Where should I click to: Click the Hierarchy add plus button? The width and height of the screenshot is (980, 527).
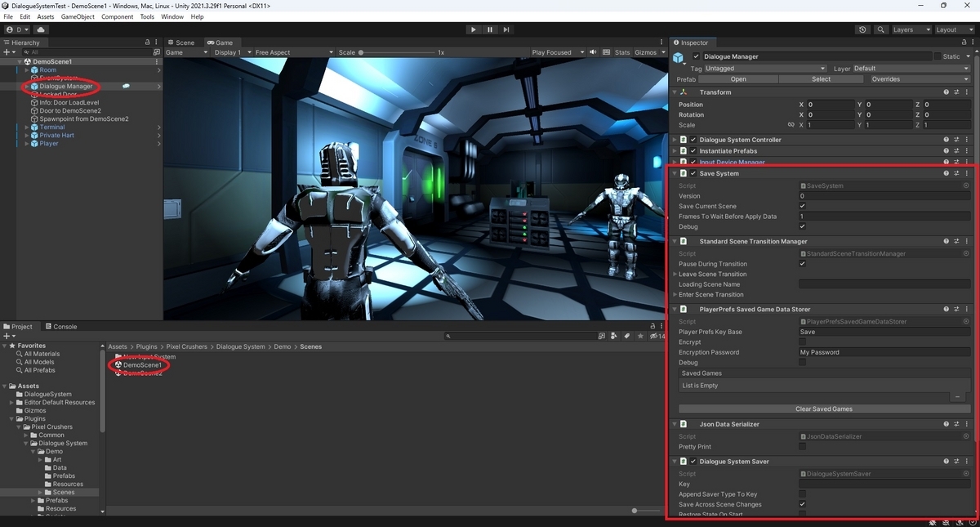pyautogui.click(x=8, y=51)
